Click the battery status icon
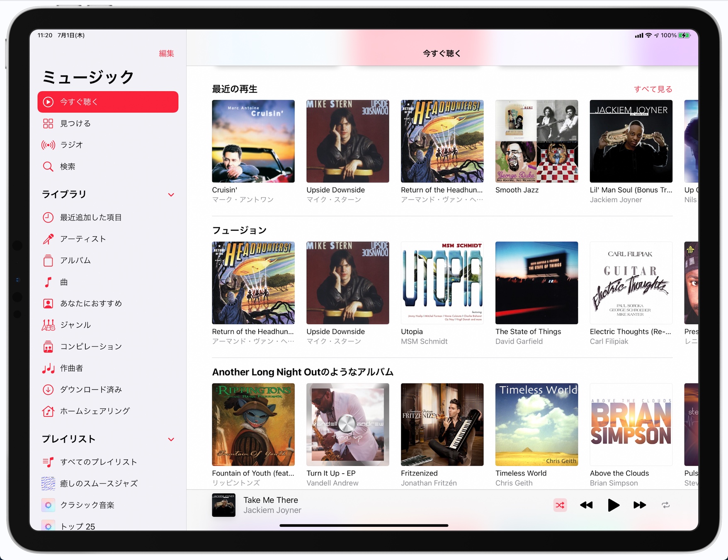Viewport: 728px width, 560px height. (x=684, y=36)
